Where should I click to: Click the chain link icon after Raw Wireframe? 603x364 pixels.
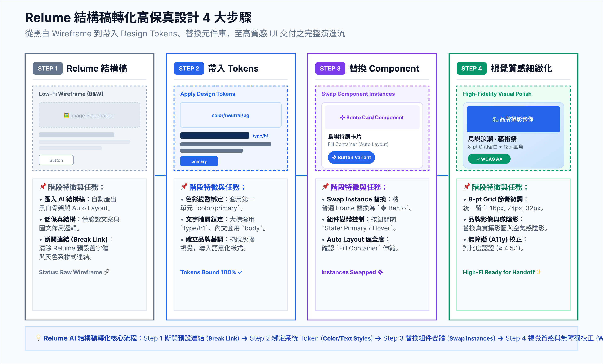point(106,272)
